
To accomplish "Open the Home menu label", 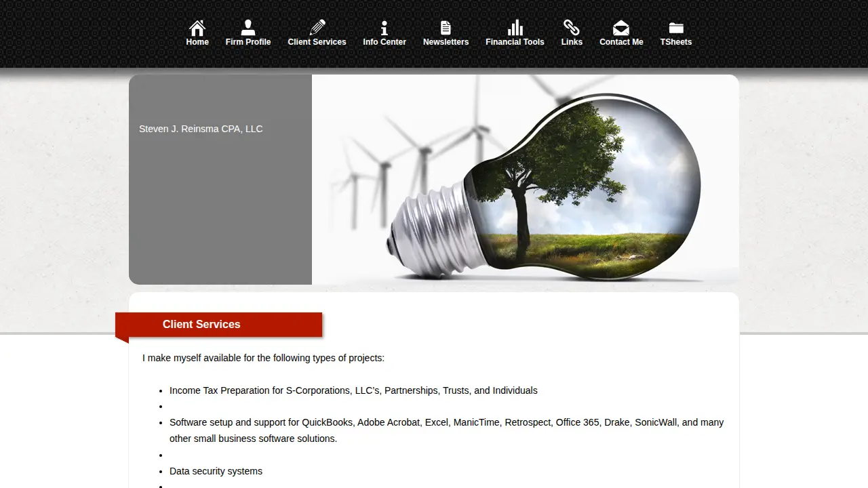I will [197, 42].
